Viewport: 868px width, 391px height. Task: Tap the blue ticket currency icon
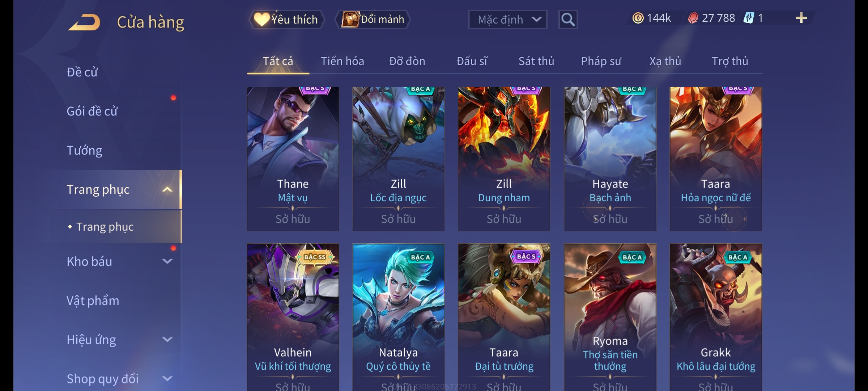click(749, 18)
